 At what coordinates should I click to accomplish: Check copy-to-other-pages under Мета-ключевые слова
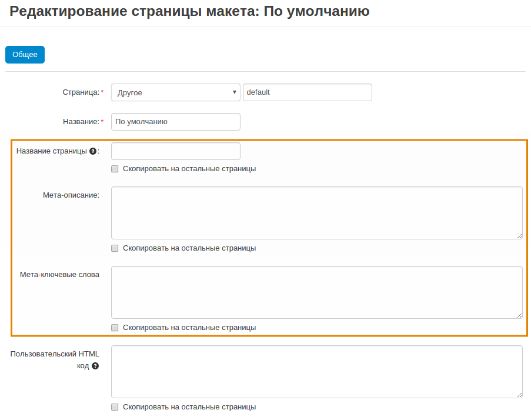pyautogui.click(x=115, y=328)
